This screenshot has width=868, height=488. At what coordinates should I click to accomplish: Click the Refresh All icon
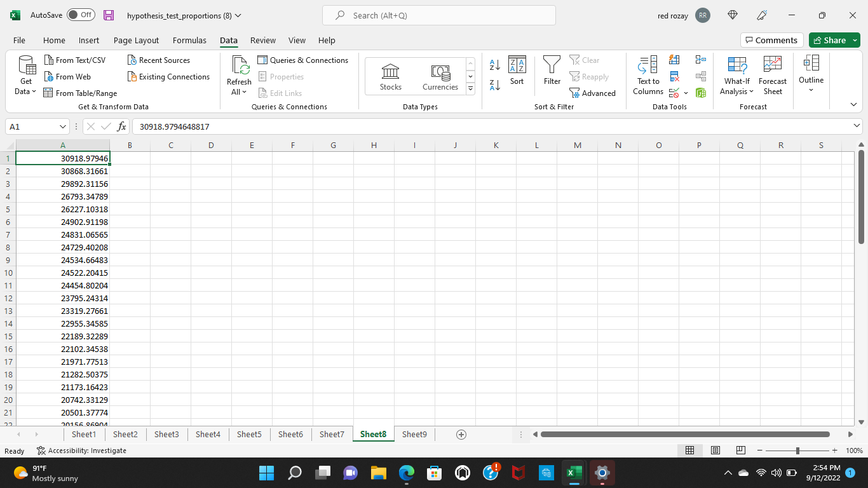pyautogui.click(x=240, y=65)
